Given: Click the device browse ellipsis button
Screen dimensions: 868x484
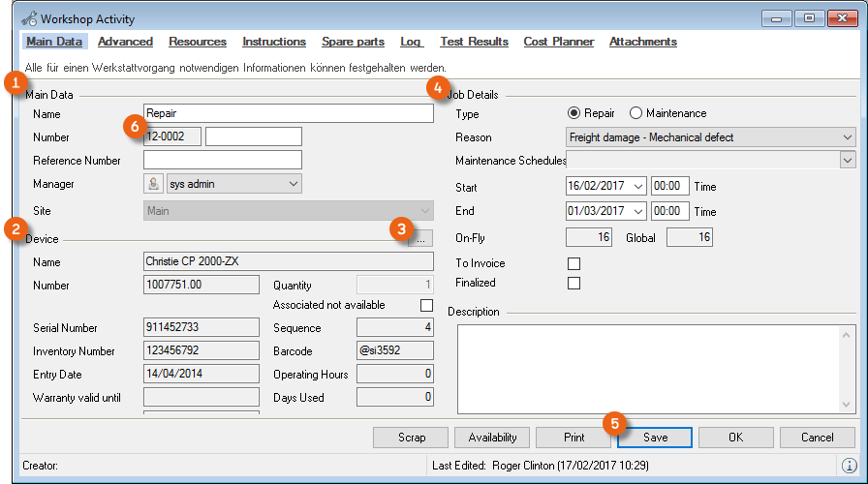Looking at the screenshot, I should coord(424,236).
